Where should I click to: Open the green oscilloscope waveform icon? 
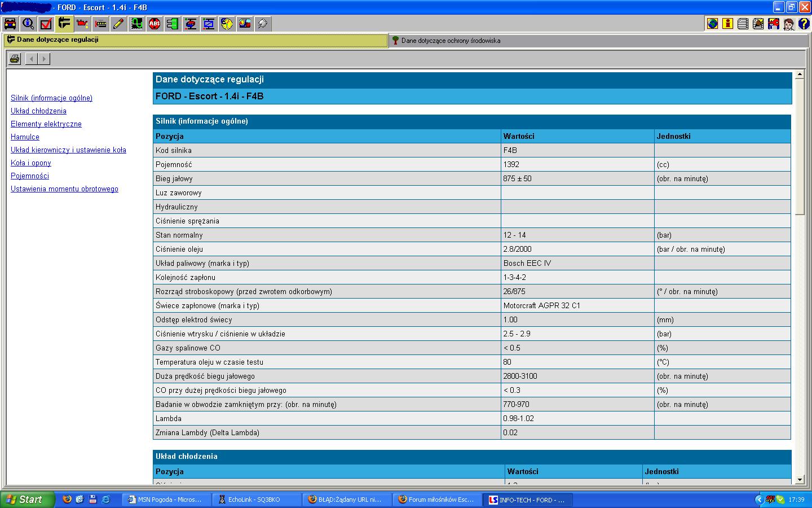pos(136,24)
